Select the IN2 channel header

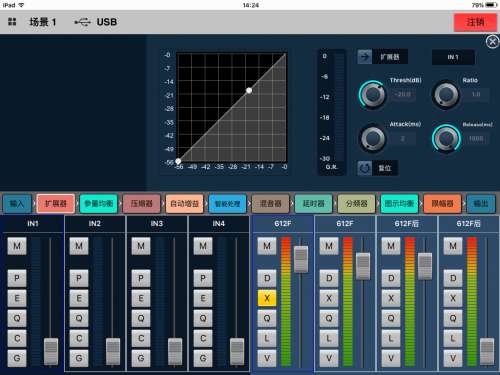click(x=95, y=224)
